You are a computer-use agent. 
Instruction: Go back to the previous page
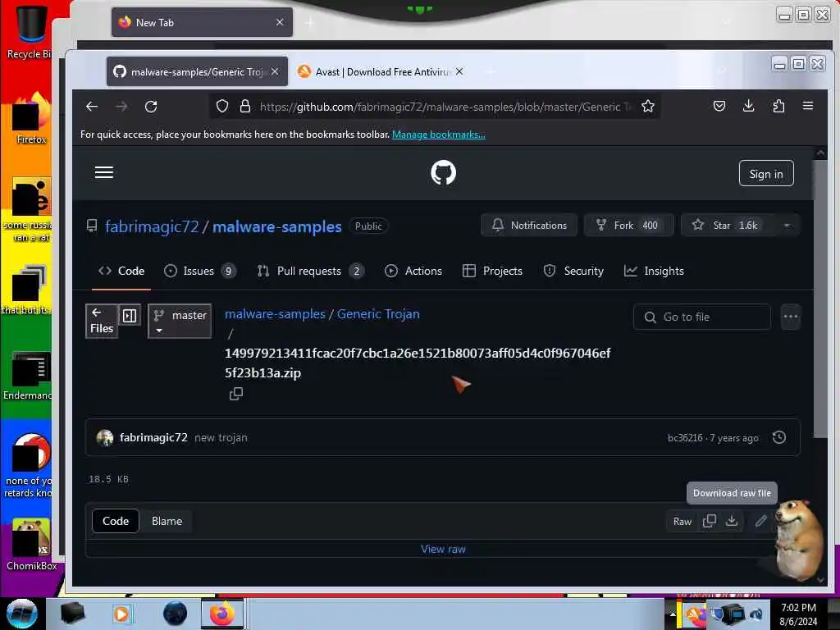[92, 106]
